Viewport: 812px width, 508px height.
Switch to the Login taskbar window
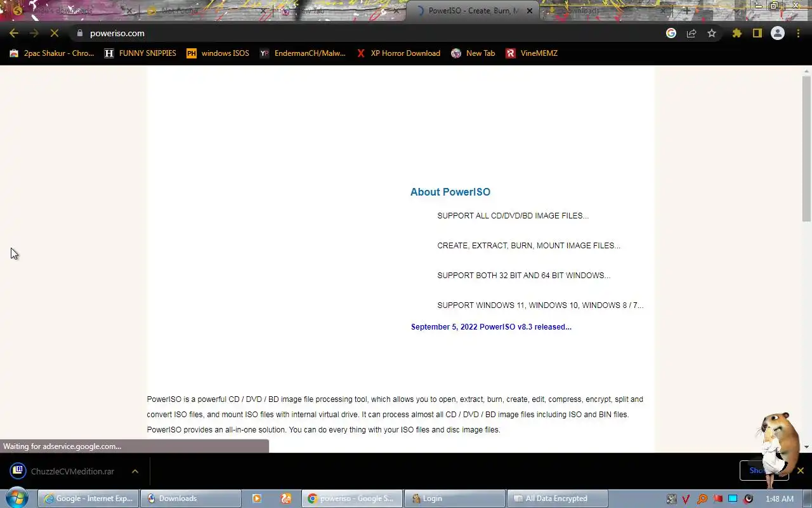pos(454,498)
